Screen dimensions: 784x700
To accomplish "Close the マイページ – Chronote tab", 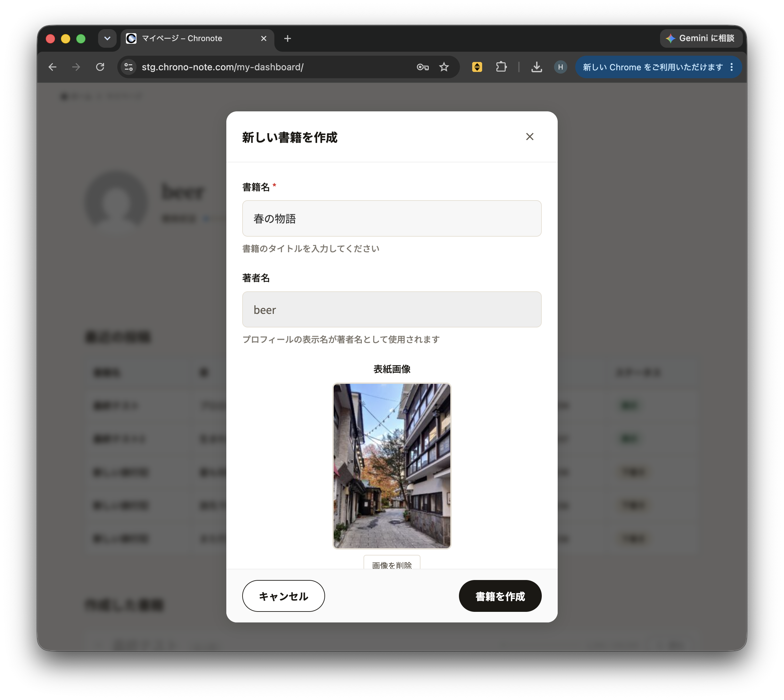I will (263, 38).
